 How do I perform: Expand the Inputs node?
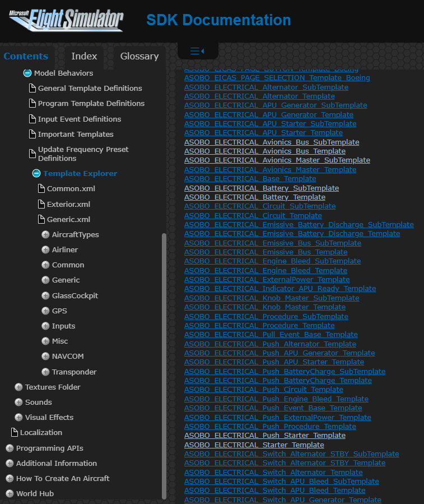pyautogui.click(x=45, y=326)
